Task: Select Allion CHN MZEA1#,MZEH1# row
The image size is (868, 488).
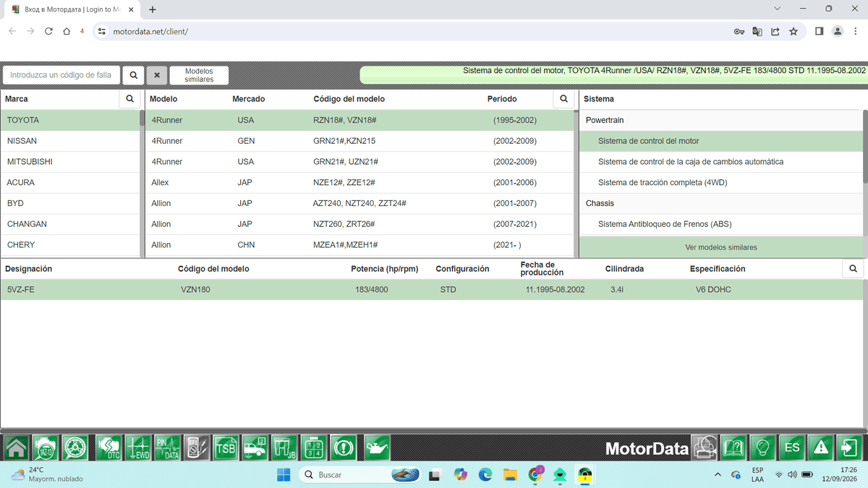Action: coord(359,245)
